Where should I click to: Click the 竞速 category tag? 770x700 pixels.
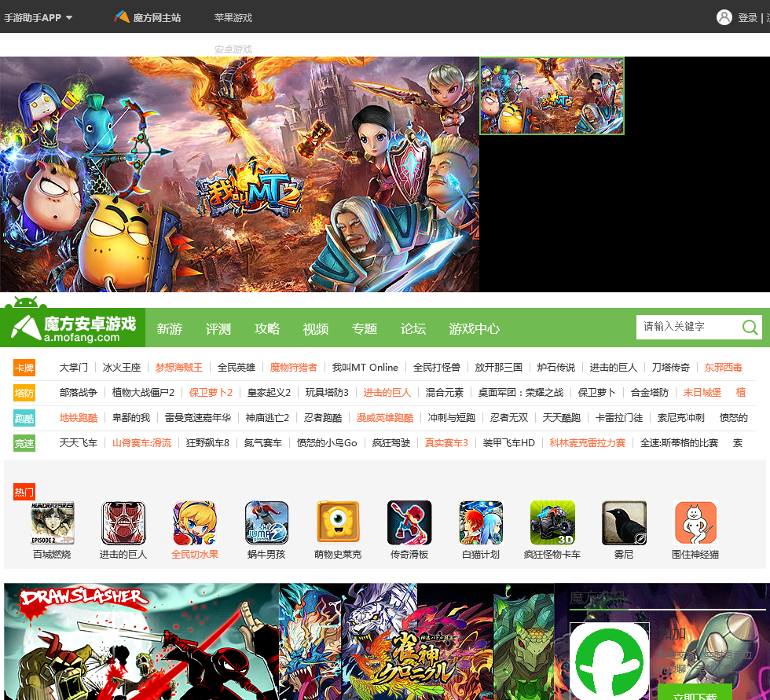(24, 443)
